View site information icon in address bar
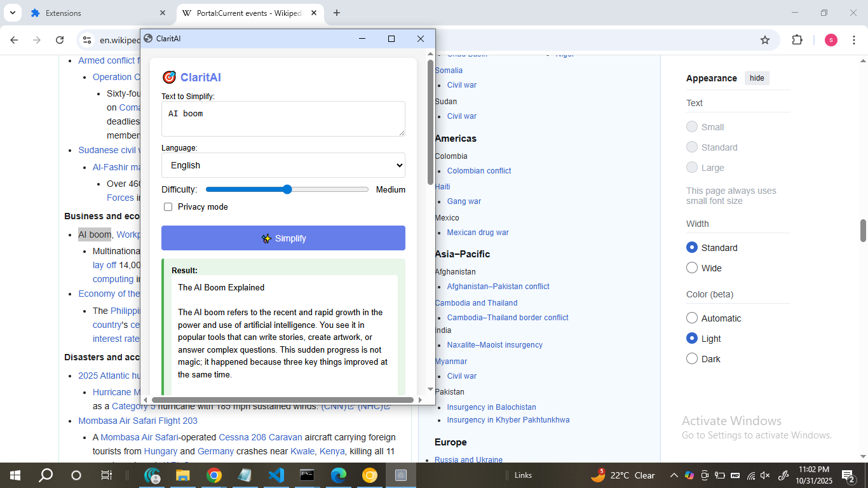Screen dimensions: 868x488 87,40
